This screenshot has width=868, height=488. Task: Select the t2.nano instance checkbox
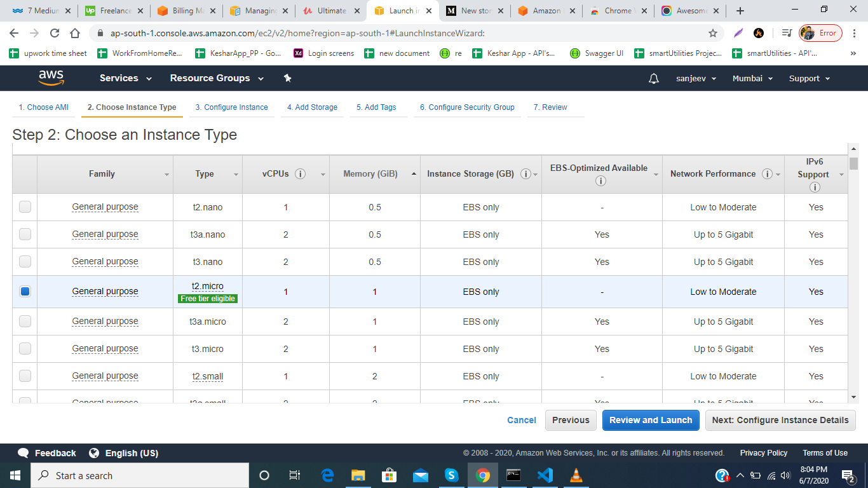[24, 207]
